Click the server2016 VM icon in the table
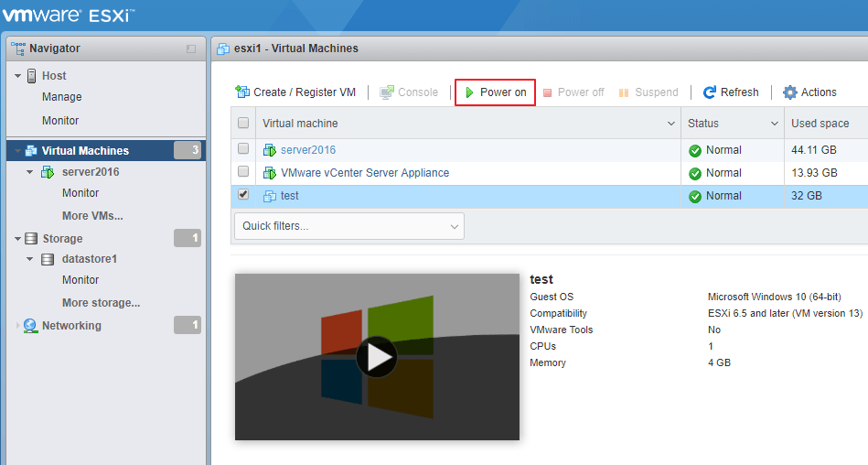 pos(270,150)
